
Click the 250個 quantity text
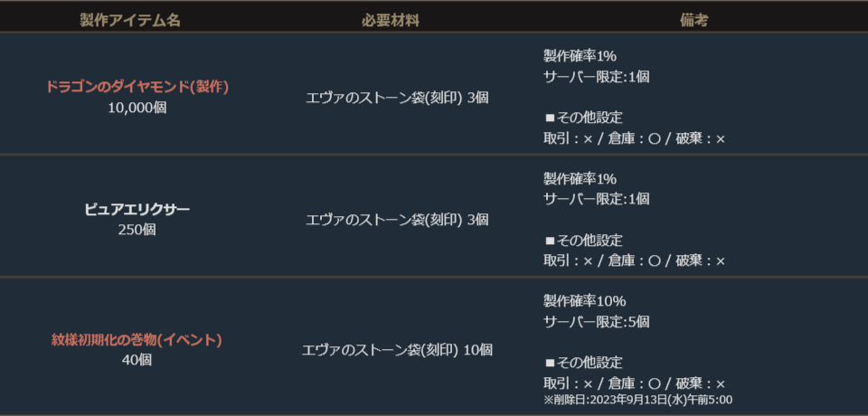pos(137,230)
